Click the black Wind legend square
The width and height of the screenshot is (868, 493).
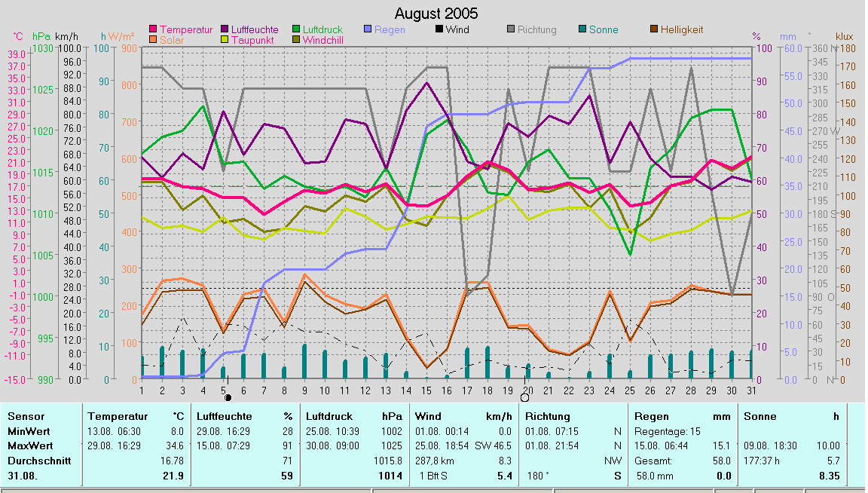[x=439, y=29]
